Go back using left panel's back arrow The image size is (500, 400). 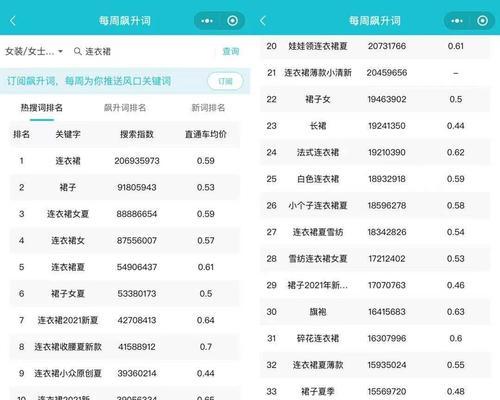click(x=13, y=21)
